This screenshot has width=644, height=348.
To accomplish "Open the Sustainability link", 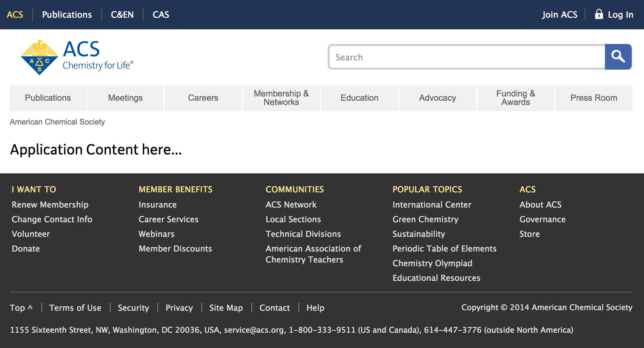I will (419, 234).
